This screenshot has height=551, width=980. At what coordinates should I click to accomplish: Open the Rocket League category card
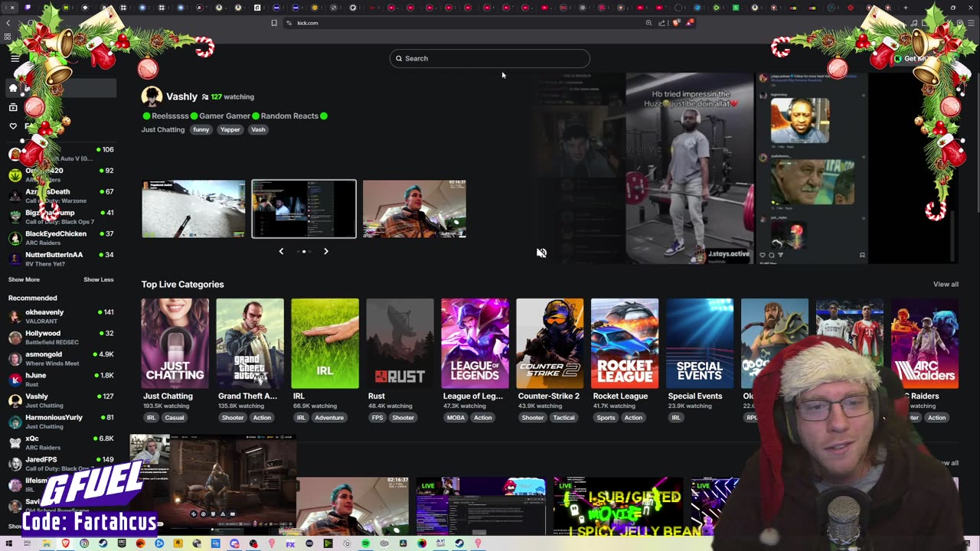coord(625,344)
